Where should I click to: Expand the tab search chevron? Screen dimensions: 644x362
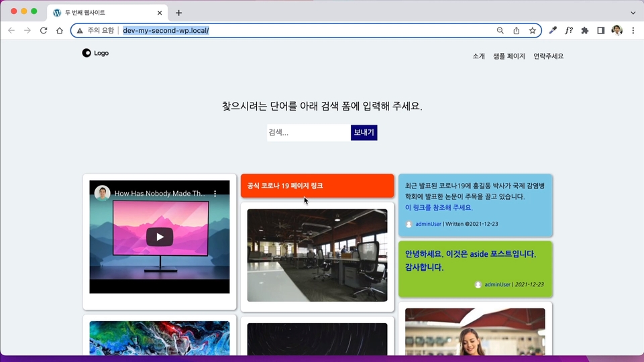(x=633, y=13)
